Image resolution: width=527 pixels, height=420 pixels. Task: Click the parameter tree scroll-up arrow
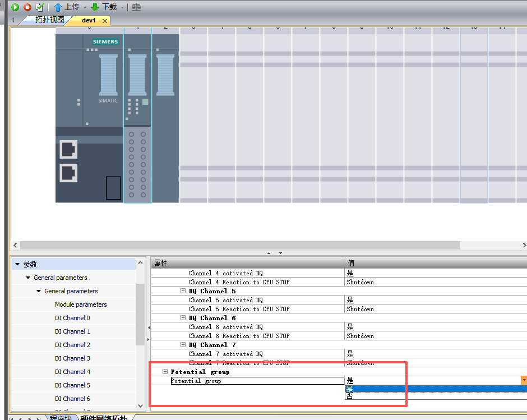[141, 262]
